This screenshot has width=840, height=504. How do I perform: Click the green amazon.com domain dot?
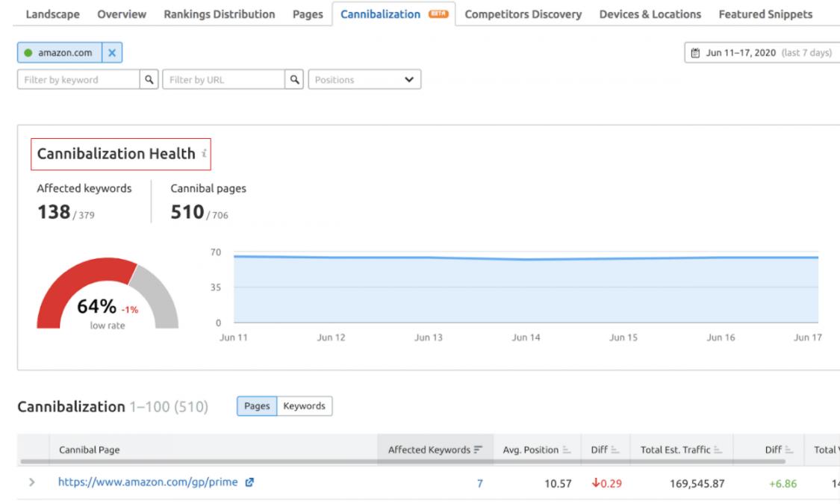point(28,52)
